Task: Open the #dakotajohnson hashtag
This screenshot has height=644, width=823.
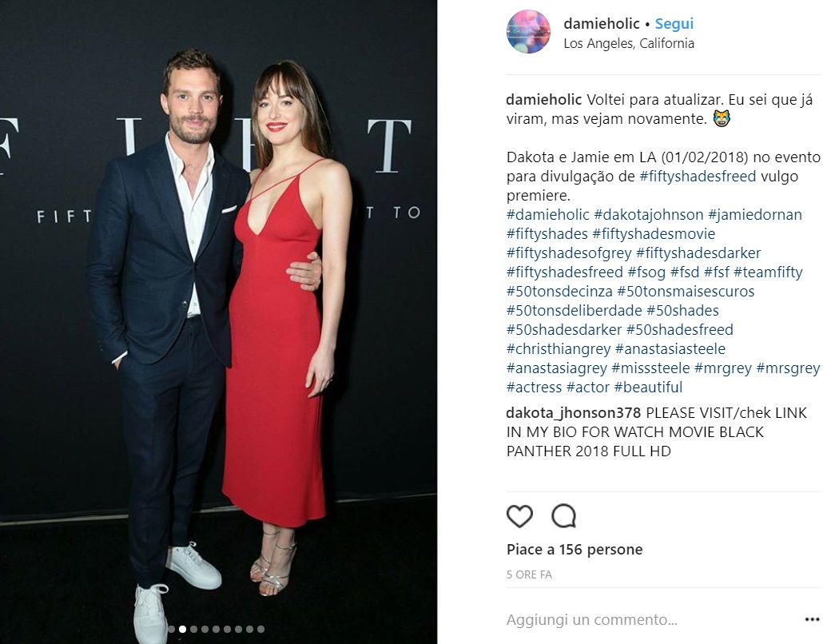Action: click(649, 215)
